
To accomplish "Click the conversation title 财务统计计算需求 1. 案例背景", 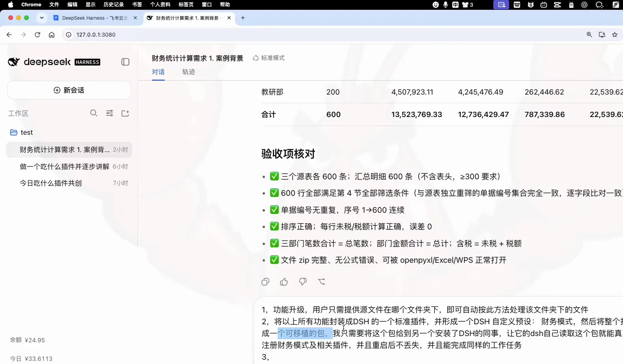I will [197, 58].
